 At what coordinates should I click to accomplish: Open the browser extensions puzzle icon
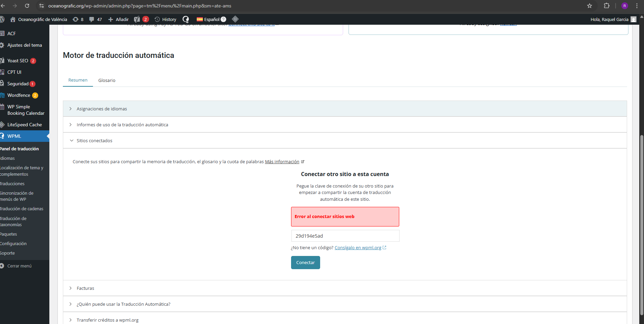606,6
